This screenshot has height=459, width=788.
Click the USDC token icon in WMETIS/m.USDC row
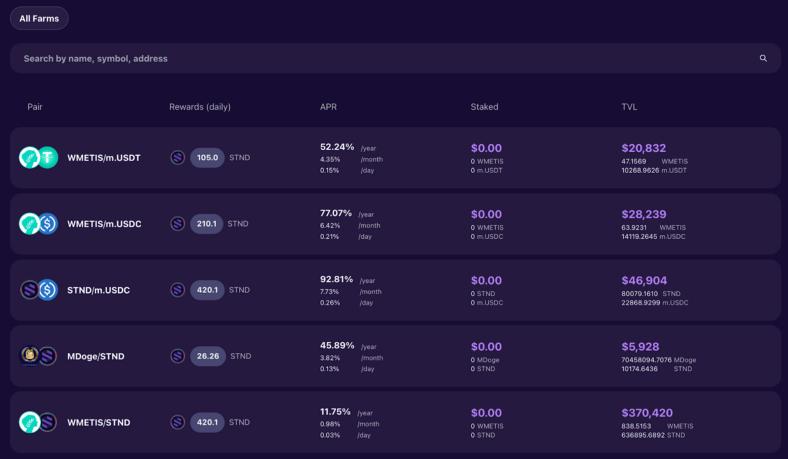[48, 224]
